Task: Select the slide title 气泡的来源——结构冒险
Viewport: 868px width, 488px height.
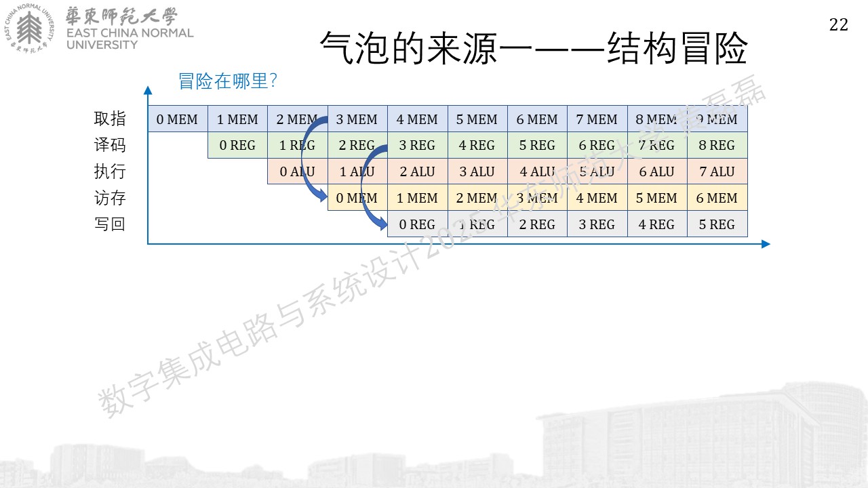Action: coord(534,48)
